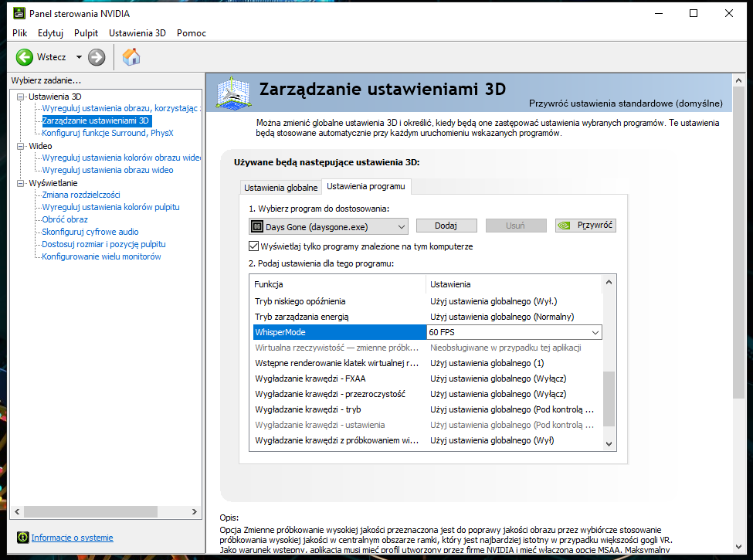Open 'Zmiana rozdzielczości' tree item
The height and width of the screenshot is (560, 753).
pyautogui.click(x=81, y=195)
